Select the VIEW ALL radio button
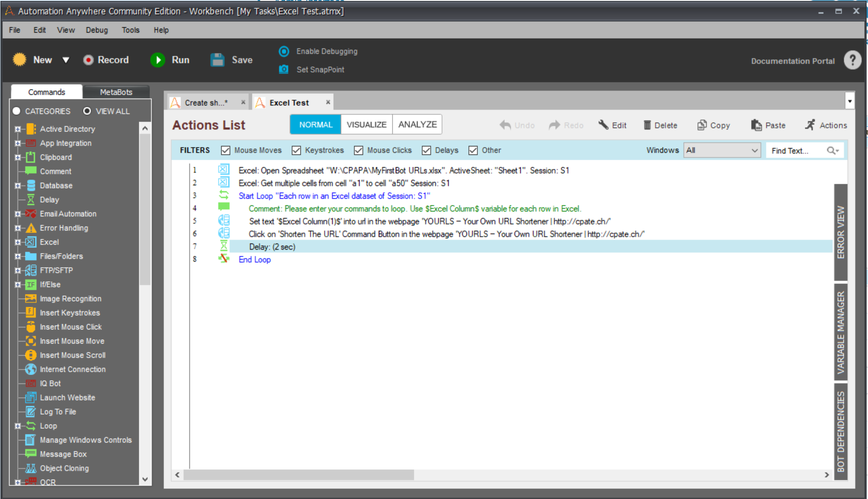The height and width of the screenshot is (499, 868). click(87, 111)
